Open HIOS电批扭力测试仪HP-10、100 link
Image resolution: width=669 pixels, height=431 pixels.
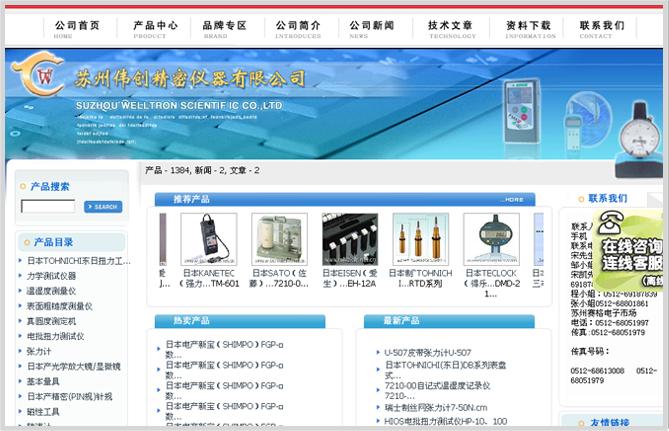[x=446, y=421]
